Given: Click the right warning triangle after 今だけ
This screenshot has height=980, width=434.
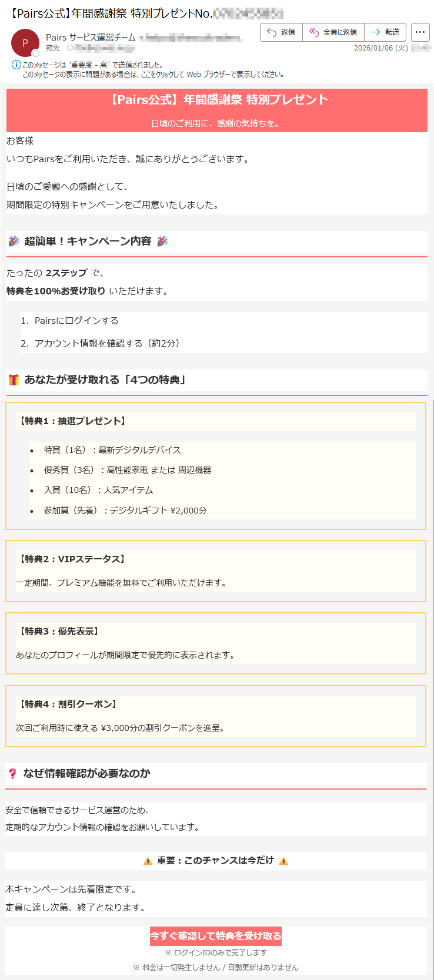Looking at the screenshot, I should pos(283,861).
